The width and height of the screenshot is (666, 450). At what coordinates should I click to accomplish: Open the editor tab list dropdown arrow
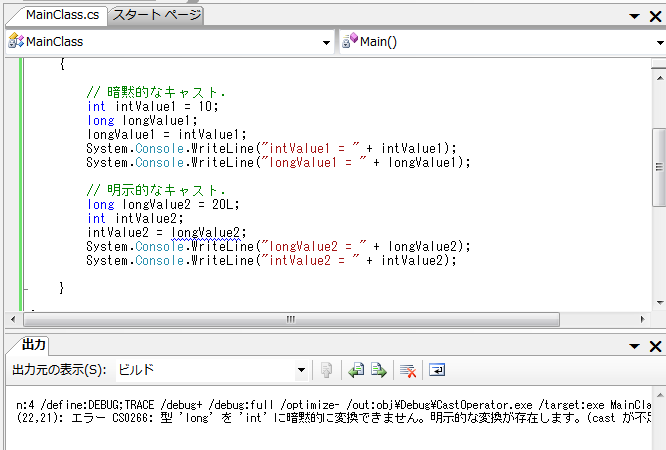(635, 16)
